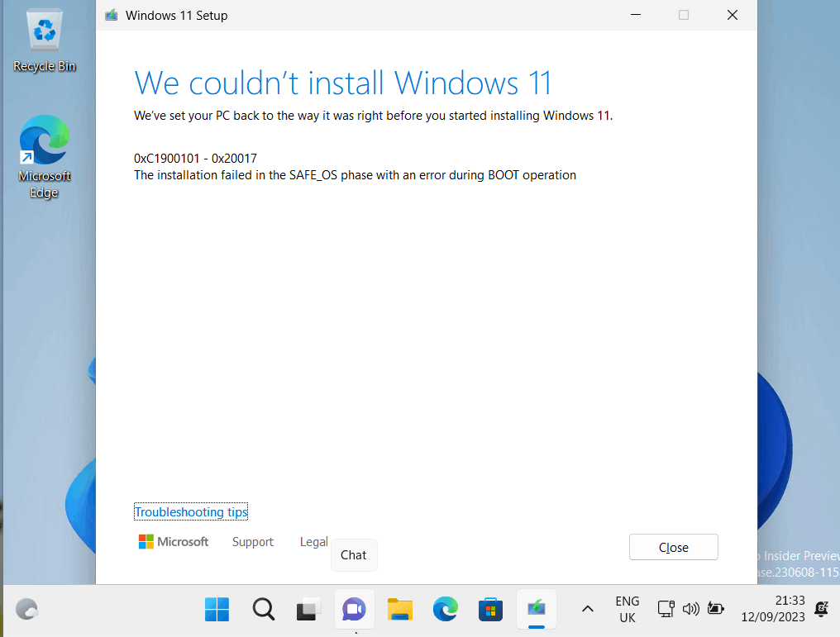The width and height of the screenshot is (840, 637).
Task: Open the notifications do-not-disturb bell icon
Action: point(821,609)
